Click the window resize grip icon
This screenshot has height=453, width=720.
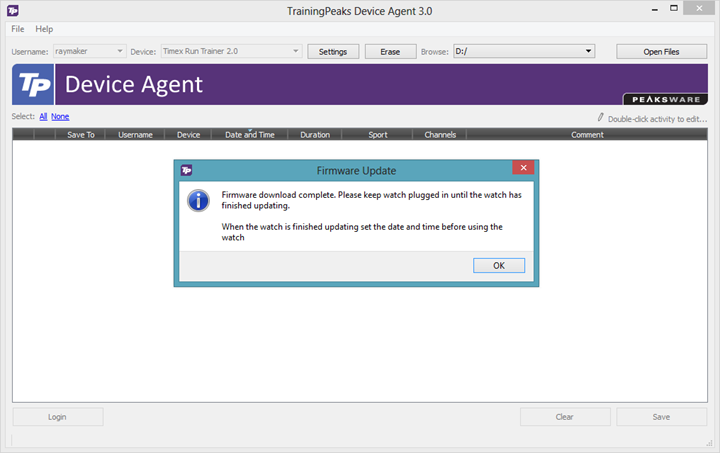pyautogui.click(x=709, y=443)
